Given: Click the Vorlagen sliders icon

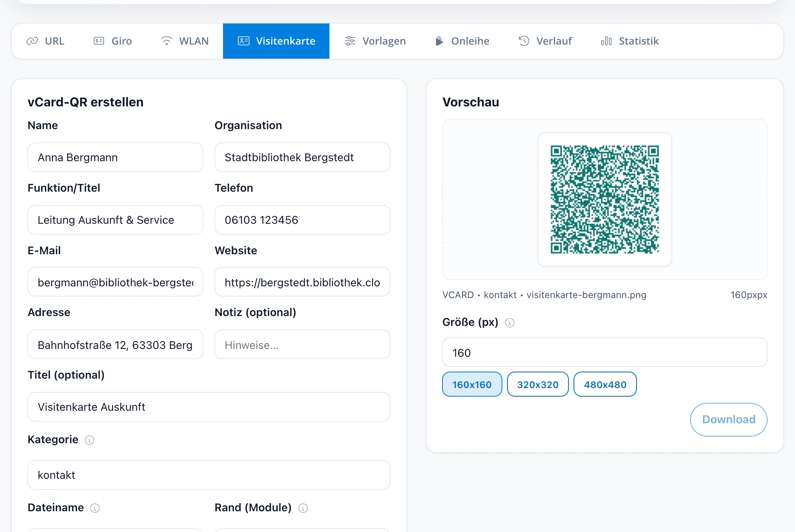Looking at the screenshot, I should pos(350,41).
